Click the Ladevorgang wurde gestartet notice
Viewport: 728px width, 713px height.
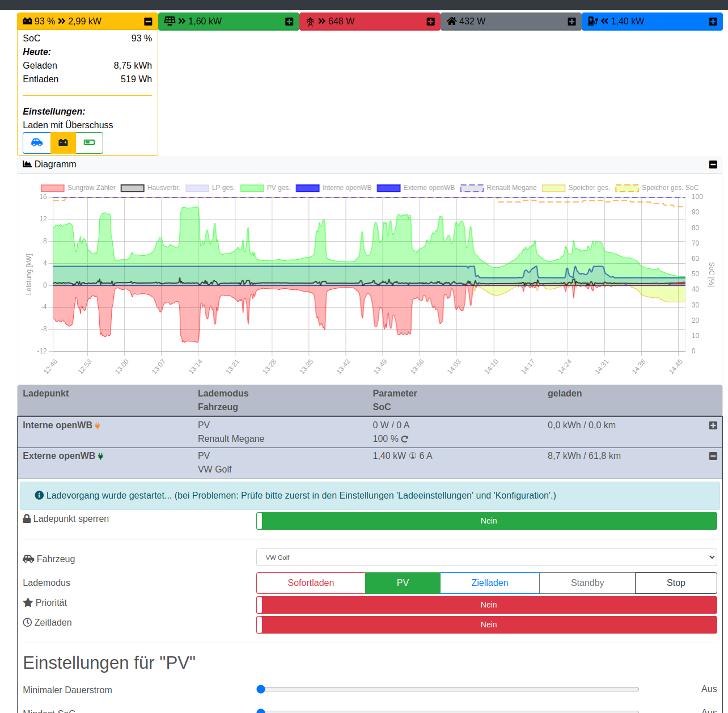[370, 496]
